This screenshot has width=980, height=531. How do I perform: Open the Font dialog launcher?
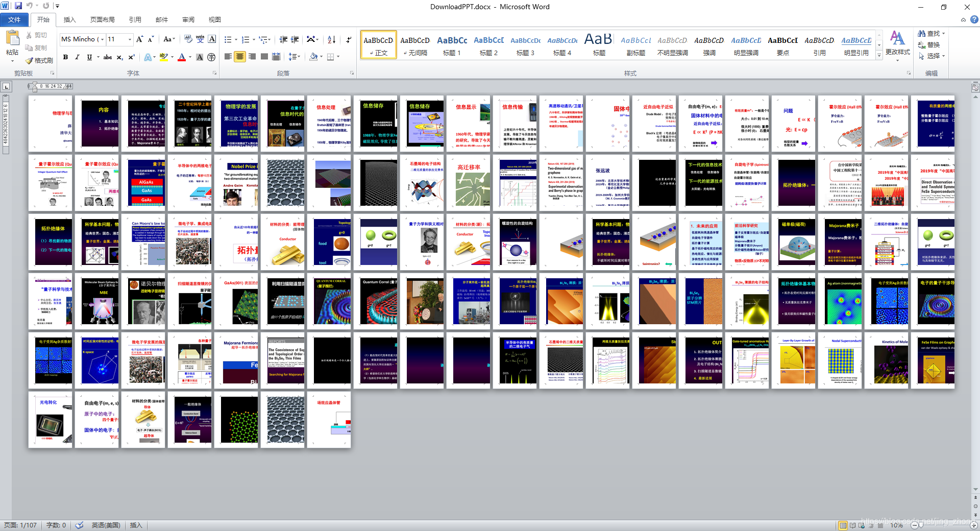click(x=214, y=74)
